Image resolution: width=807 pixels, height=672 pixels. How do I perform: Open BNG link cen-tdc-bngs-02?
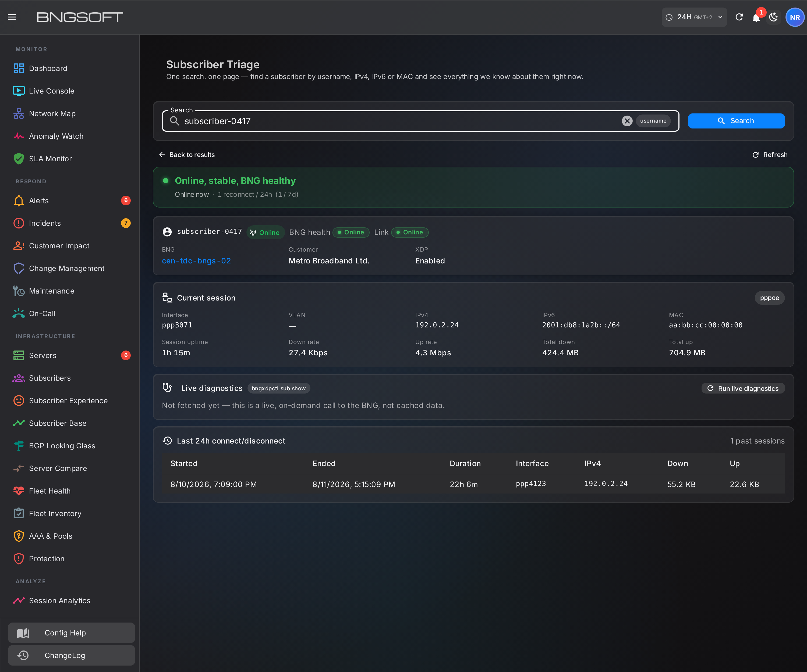pos(196,261)
